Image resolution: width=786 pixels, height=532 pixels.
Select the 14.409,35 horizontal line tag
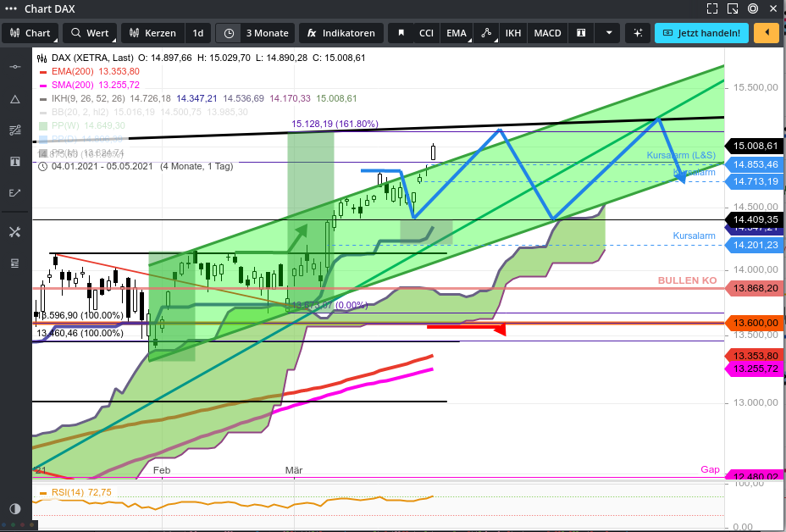tap(755, 219)
